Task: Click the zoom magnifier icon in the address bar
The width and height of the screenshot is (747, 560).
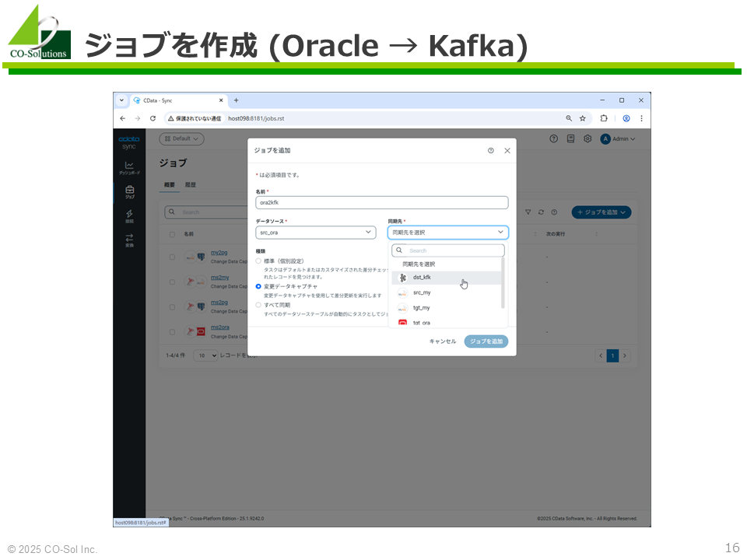Action: click(x=569, y=118)
